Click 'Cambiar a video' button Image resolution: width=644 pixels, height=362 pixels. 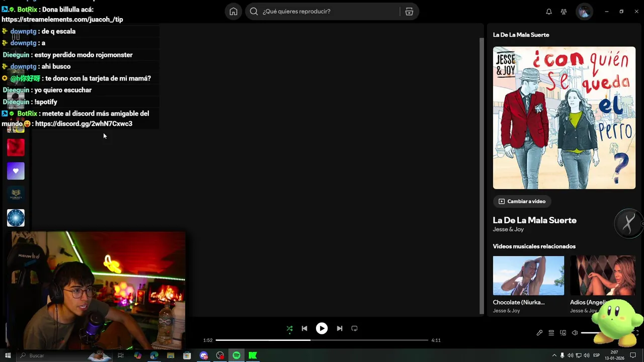522,201
